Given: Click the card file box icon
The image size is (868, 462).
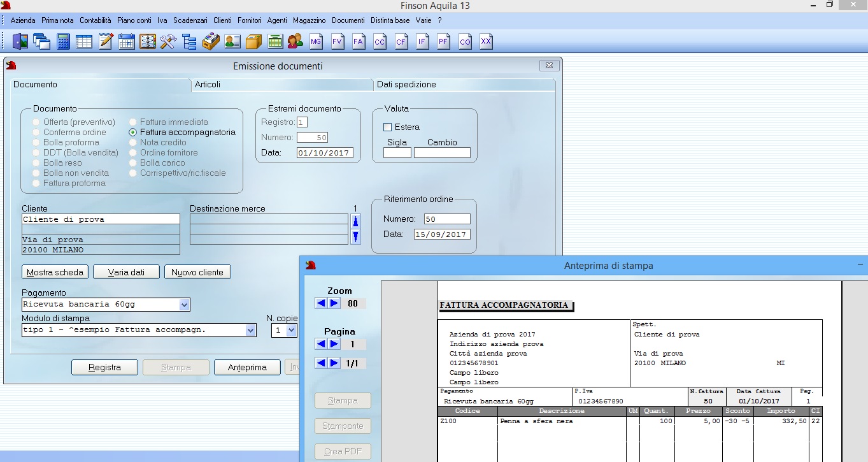Looking at the screenshot, I should (211, 42).
